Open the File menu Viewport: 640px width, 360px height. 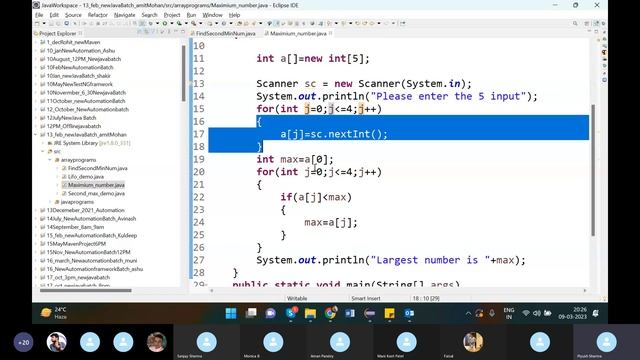click(39, 15)
